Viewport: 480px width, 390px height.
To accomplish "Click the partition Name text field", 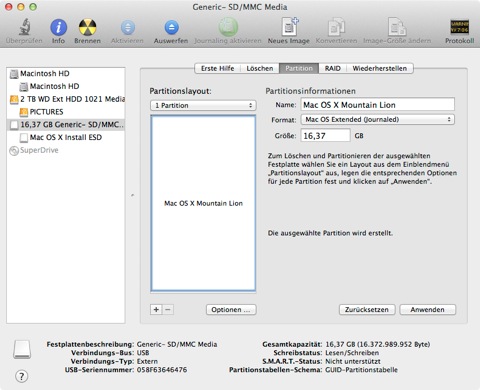I will point(378,105).
